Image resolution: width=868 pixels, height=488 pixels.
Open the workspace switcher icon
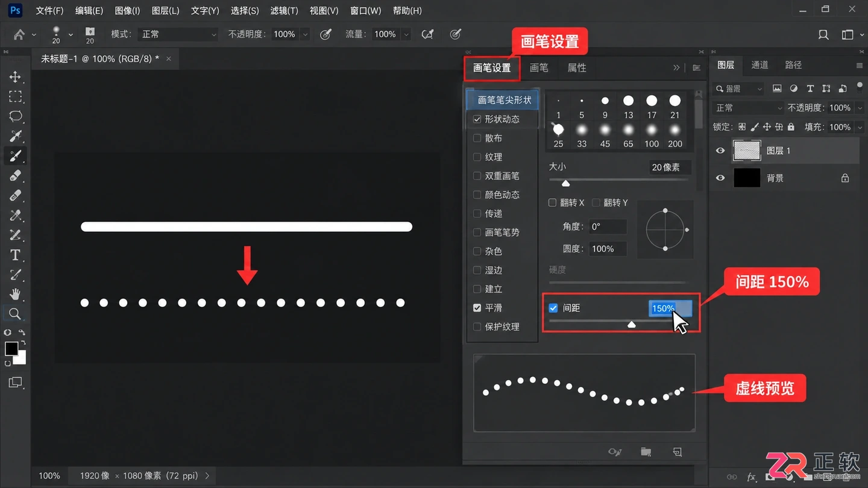848,34
